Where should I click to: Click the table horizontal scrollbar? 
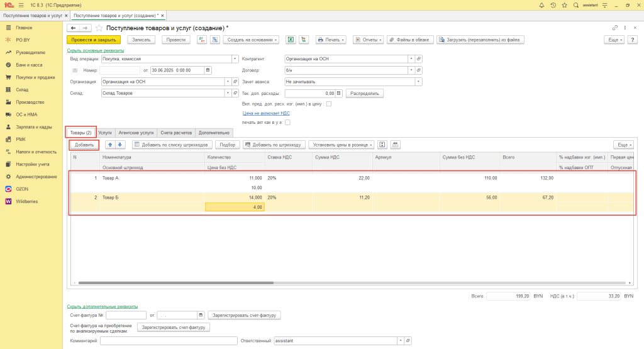[176, 282]
